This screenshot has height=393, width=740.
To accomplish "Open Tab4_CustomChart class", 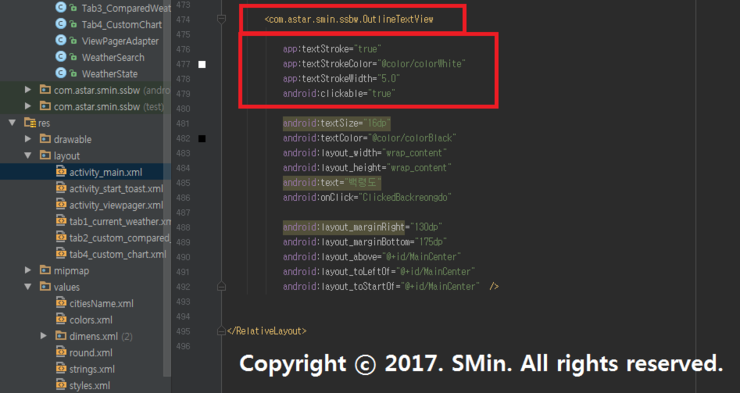I will pos(121,25).
